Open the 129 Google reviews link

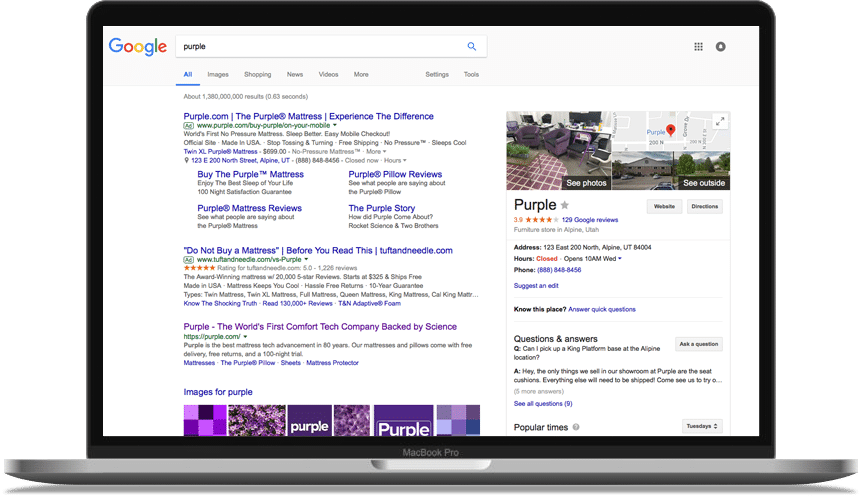pyautogui.click(x=590, y=219)
